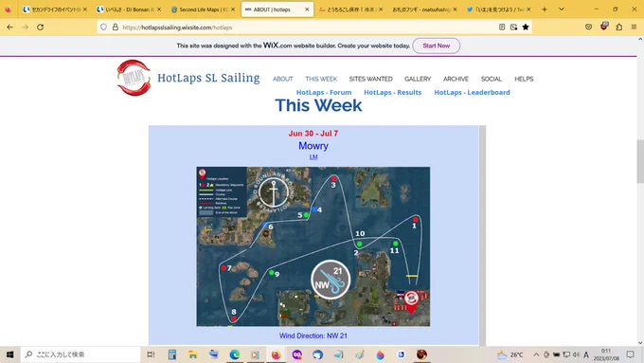Open the notification center icon
Screen dimensions: 644x363
(631, 354)
